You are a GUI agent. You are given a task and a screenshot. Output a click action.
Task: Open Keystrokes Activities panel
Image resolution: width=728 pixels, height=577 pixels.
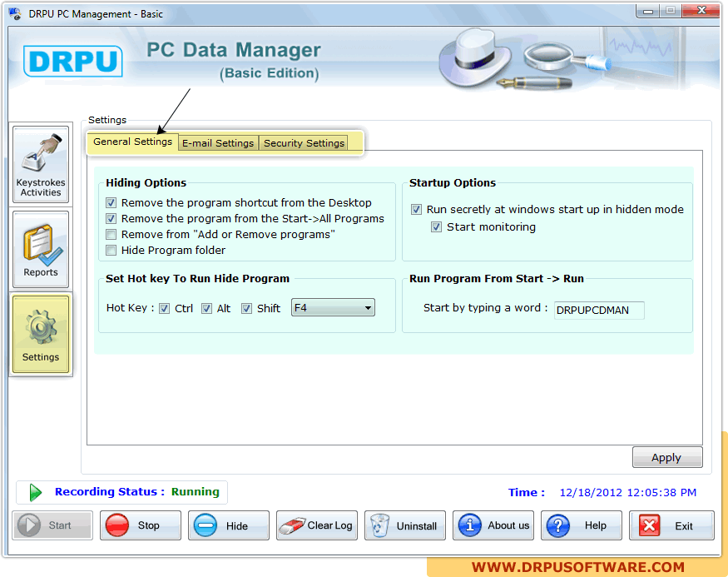click(41, 165)
